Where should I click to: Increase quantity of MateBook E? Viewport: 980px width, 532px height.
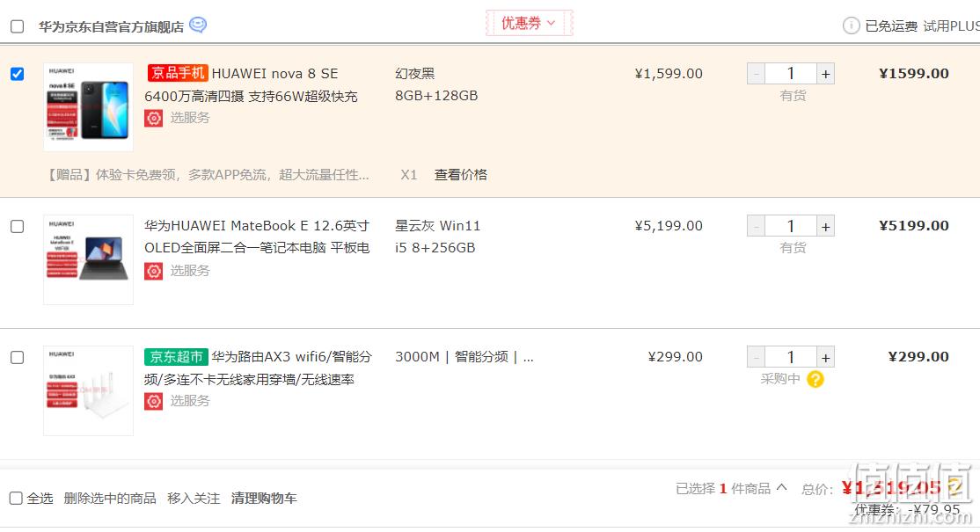pos(826,226)
